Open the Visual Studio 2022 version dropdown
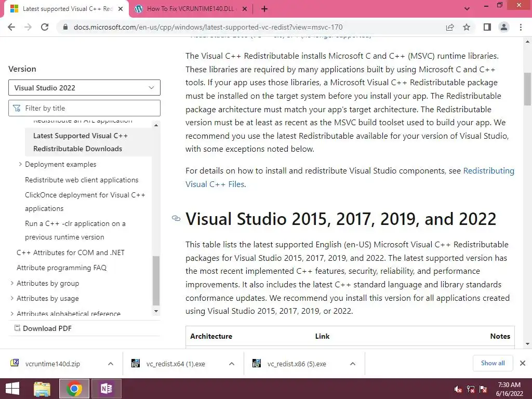532x399 pixels. pyautogui.click(x=84, y=88)
